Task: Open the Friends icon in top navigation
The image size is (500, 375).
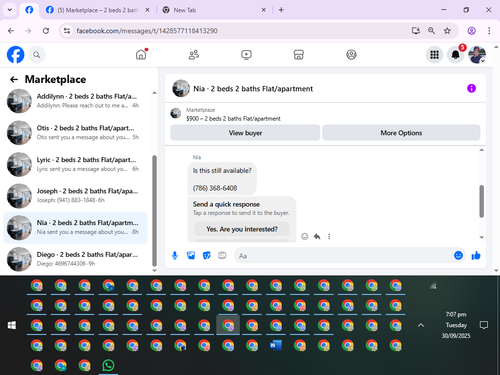Action: tap(194, 55)
